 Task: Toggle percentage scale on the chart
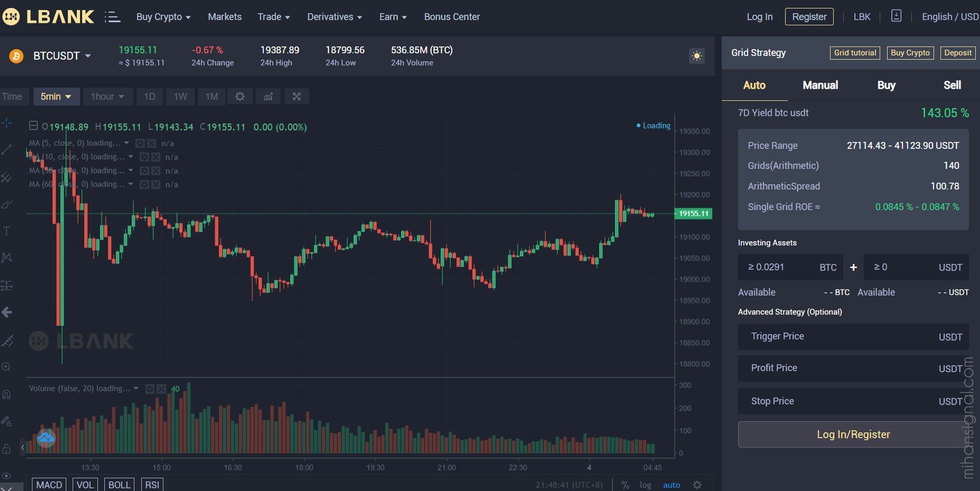[x=625, y=485]
